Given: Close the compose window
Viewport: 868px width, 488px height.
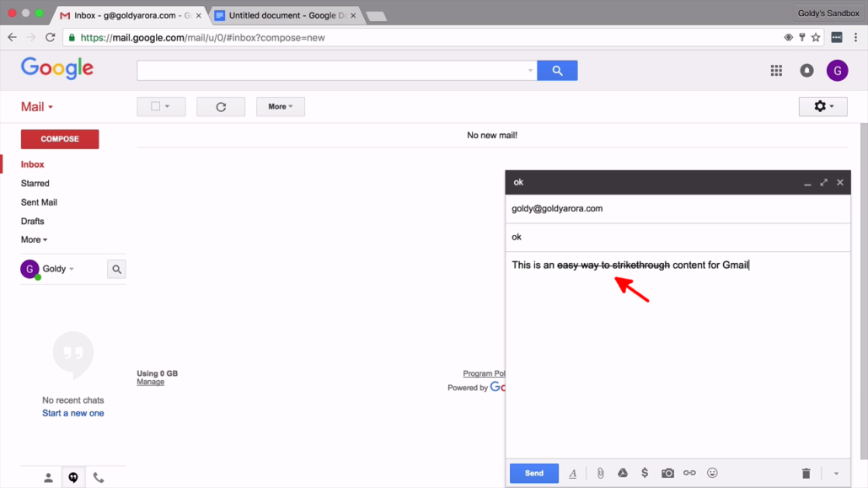Looking at the screenshot, I should click(x=839, y=182).
